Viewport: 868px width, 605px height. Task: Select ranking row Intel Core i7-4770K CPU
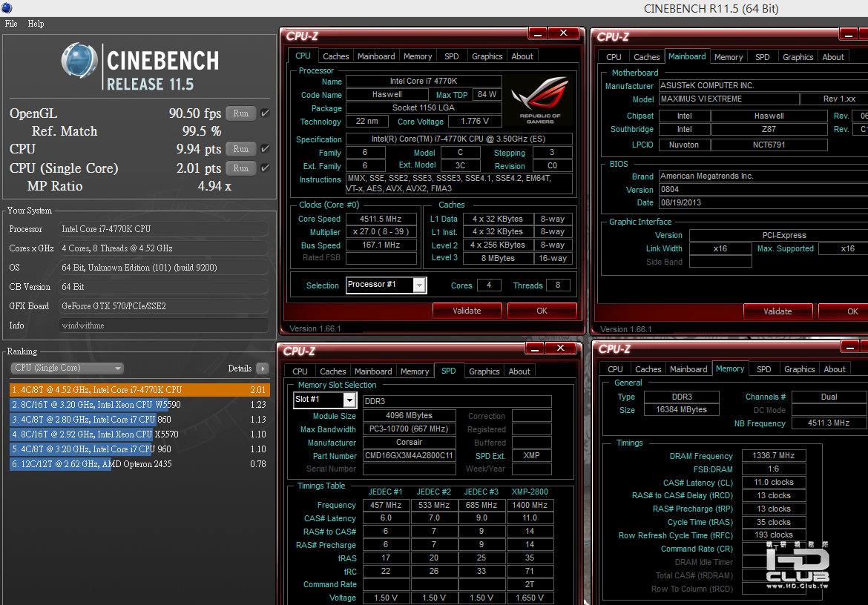(x=139, y=390)
